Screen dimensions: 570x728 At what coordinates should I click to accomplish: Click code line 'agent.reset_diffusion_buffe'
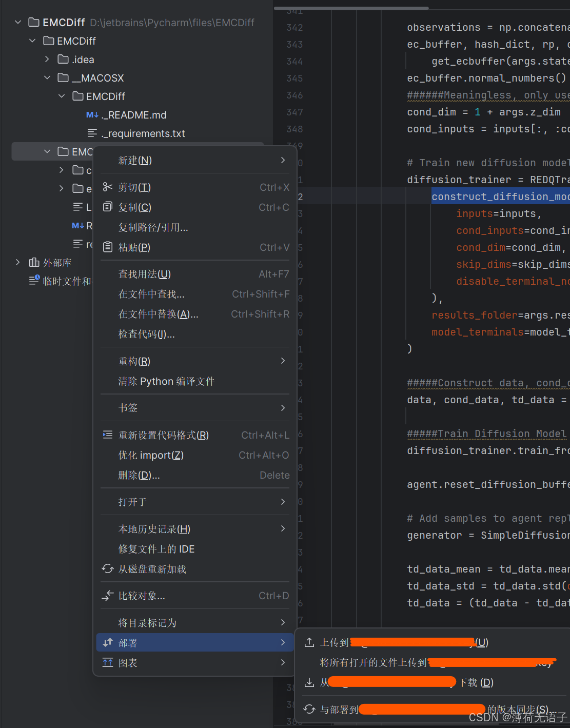[488, 484]
